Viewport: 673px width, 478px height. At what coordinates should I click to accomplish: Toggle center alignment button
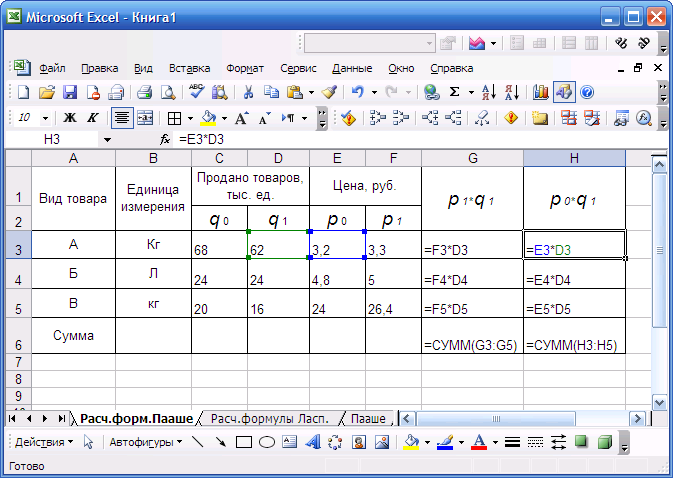(x=123, y=117)
